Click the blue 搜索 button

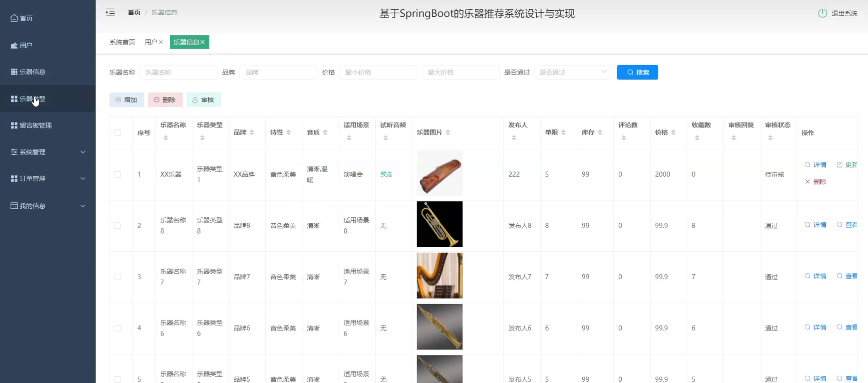[x=637, y=72]
